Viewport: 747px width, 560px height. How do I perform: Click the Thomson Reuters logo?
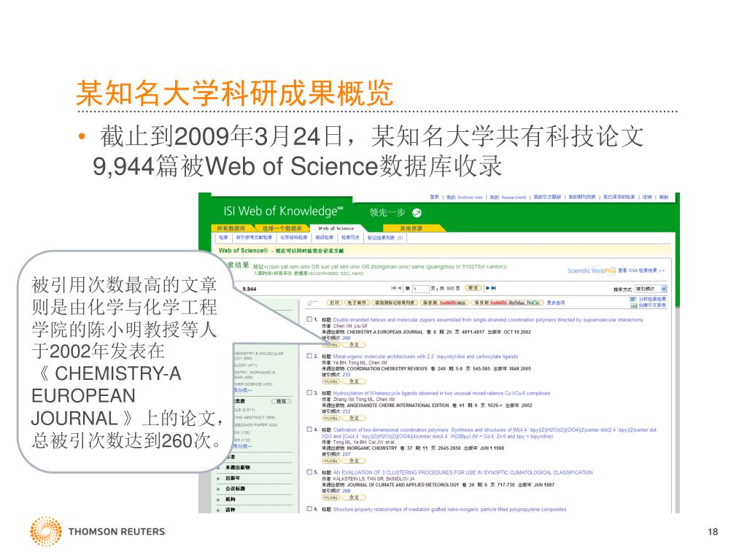pos(98,532)
